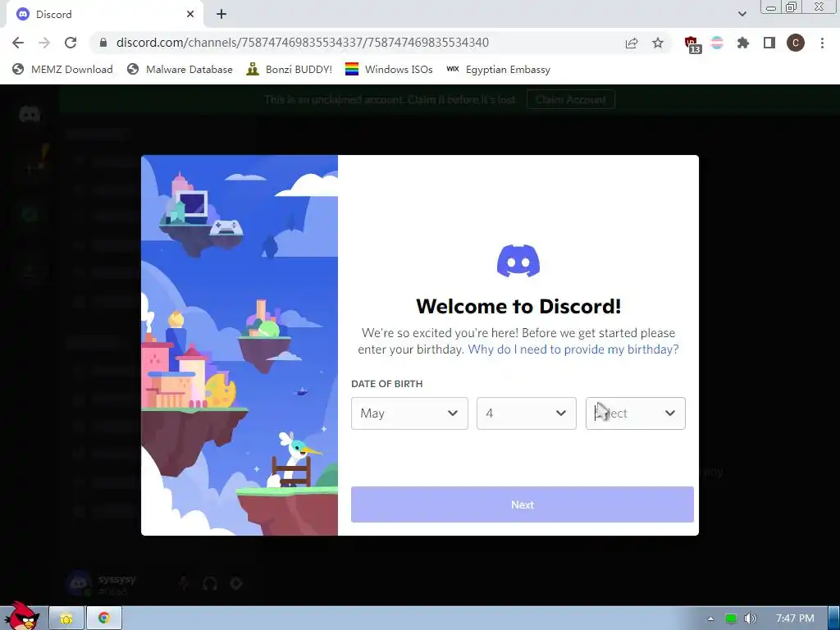Image resolution: width=840 pixels, height=630 pixels.
Task: Open the Year Select dropdown
Action: pyautogui.click(x=636, y=413)
